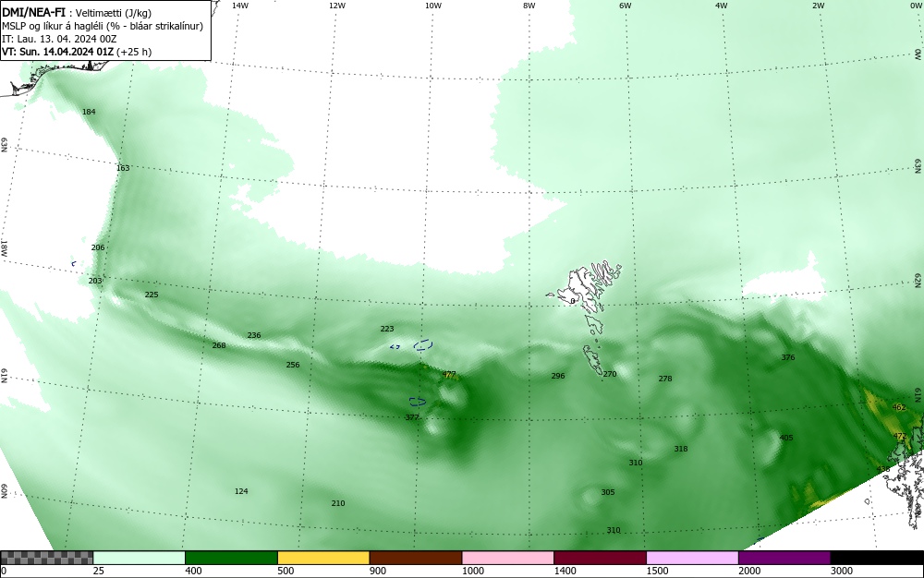Screen dimensions: 924x578
Task: Click the map value '376'
Action: 788,358
